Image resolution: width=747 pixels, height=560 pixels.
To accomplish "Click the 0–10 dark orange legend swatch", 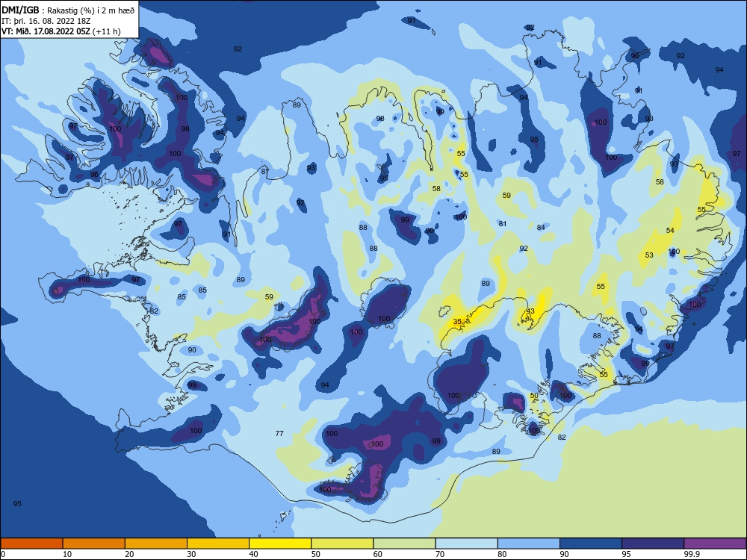I will [x=31, y=544].
